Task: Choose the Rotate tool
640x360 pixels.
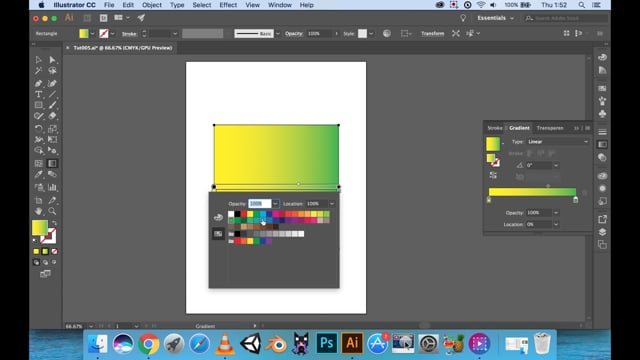Action: point(38,129)
